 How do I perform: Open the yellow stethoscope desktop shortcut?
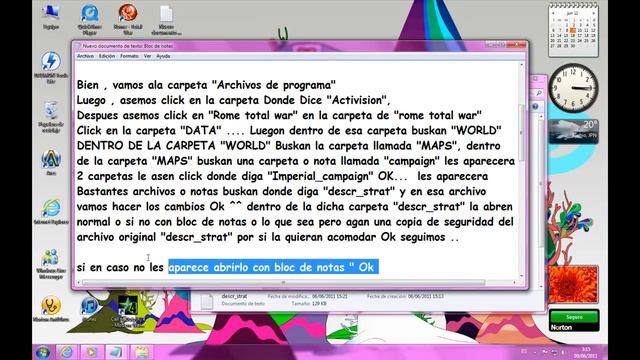pyautogui.click(x=51, y=308)
